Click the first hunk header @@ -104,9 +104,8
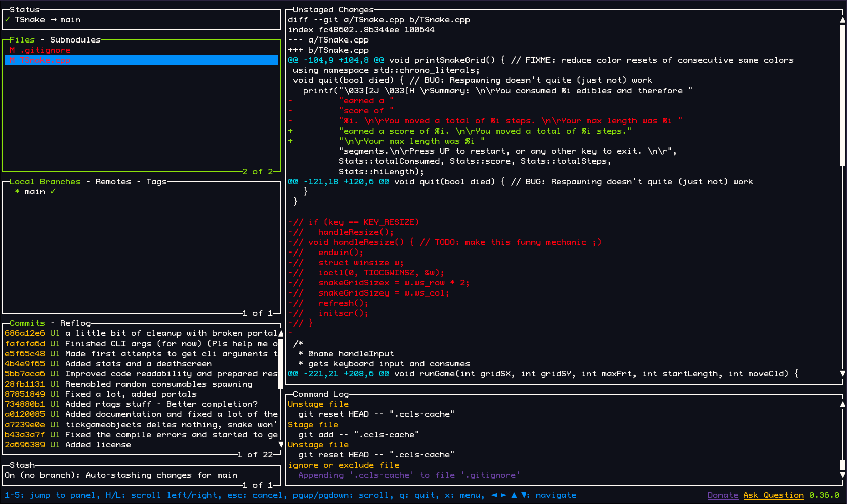This screenshot has height=504, width=847. [x=541, y=60]
